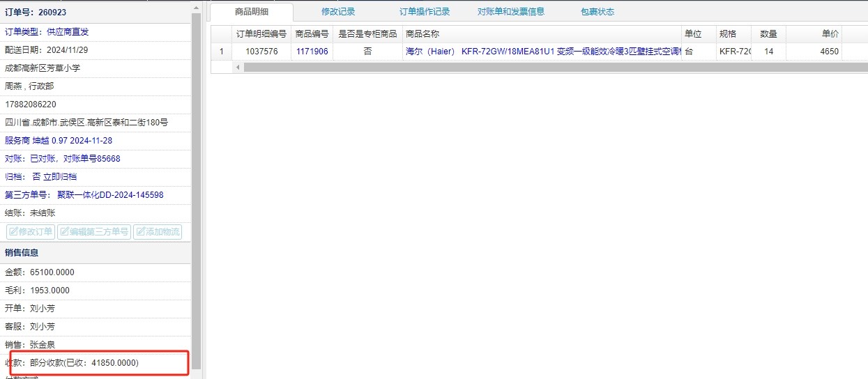Click the 台 unit cell
Viewport: 868px width, 379px height.
[699, 52]
